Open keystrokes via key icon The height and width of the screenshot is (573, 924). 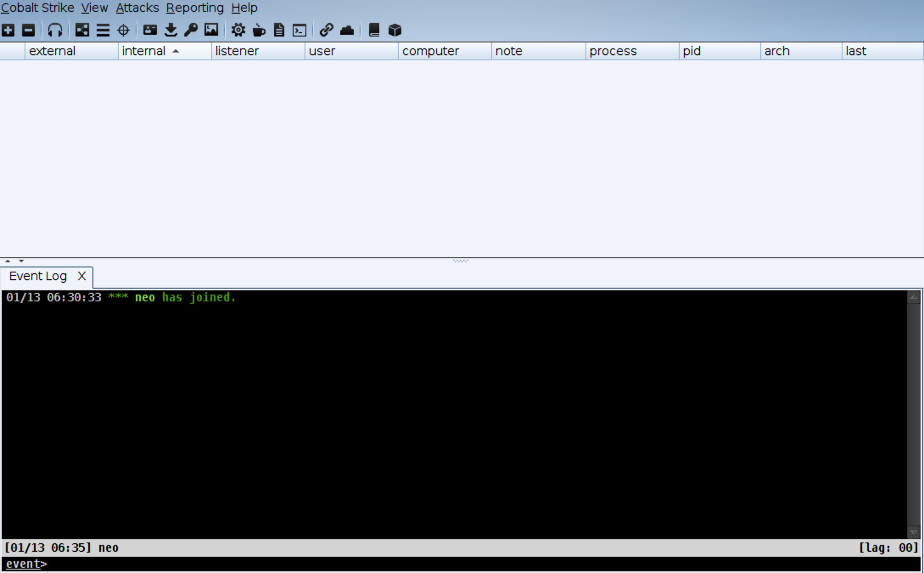pyautogui.click(x=191, y=30)
